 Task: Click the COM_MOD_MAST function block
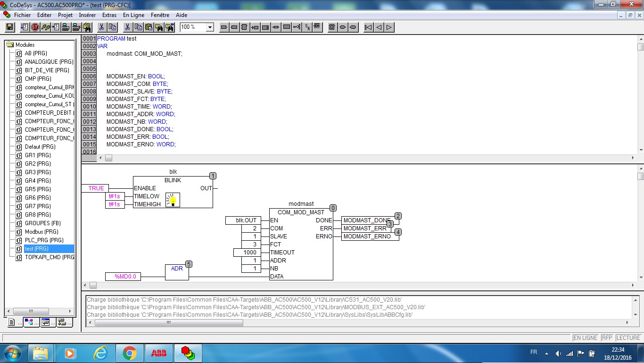pos(301,212)
